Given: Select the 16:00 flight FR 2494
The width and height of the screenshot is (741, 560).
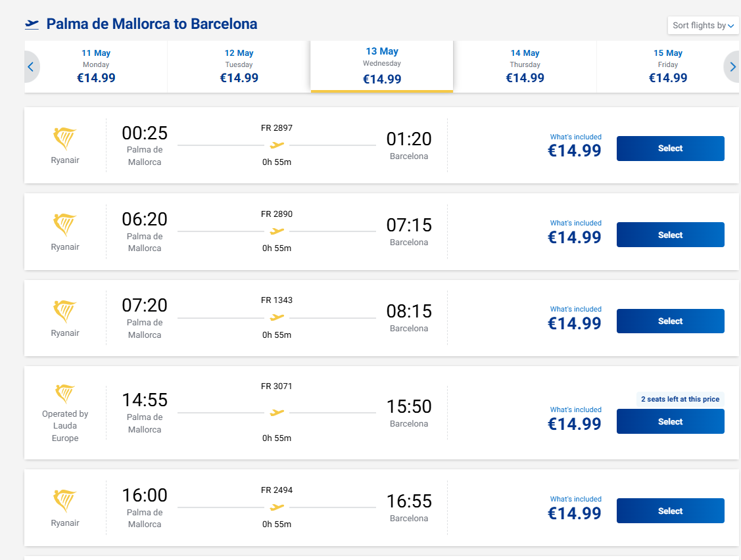Looking at the screenshot, I should point(670,511).
